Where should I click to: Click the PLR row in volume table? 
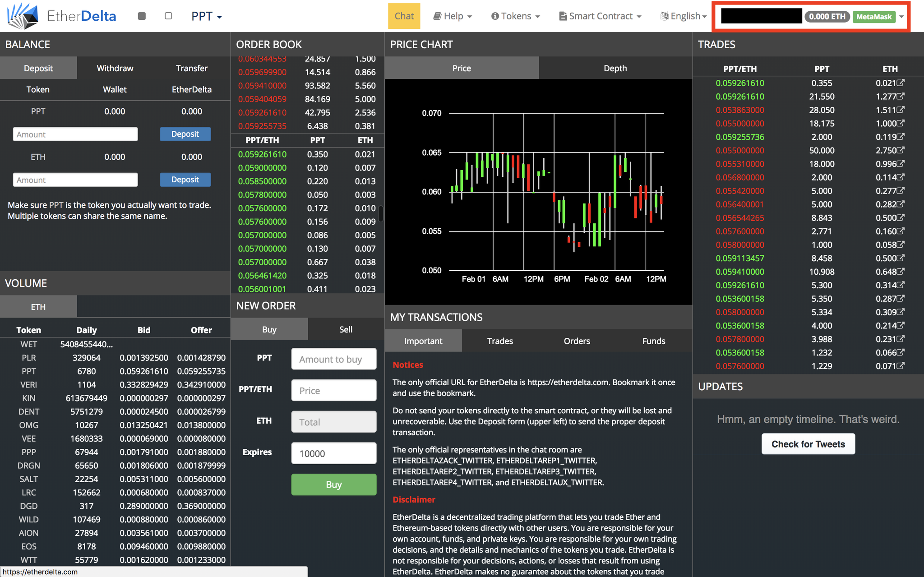tap(115, 358)
